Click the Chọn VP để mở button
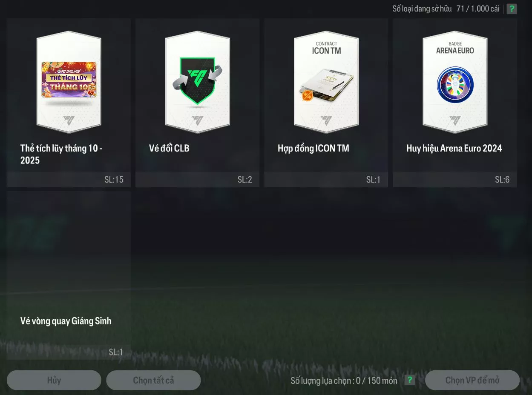 tap(472, 380)
